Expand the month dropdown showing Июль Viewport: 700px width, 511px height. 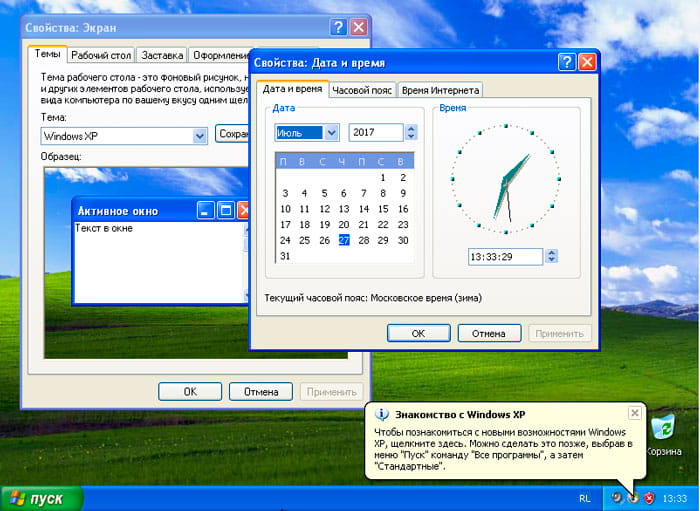point(331,133)
